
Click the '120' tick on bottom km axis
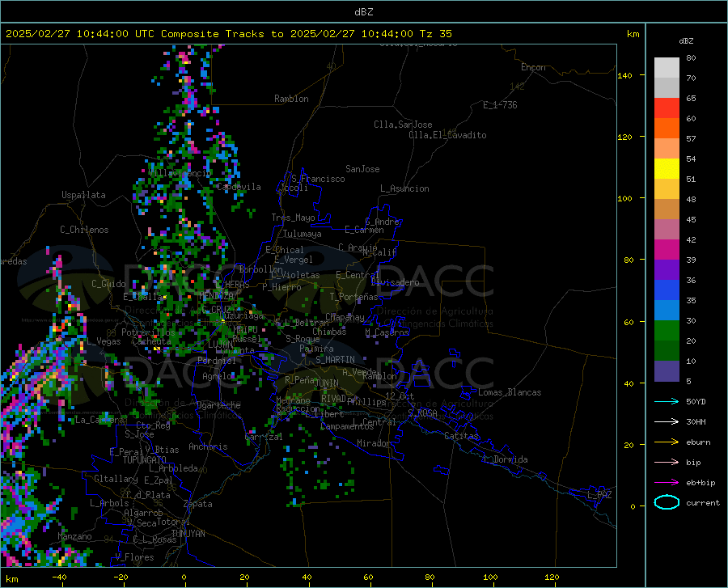552,577
